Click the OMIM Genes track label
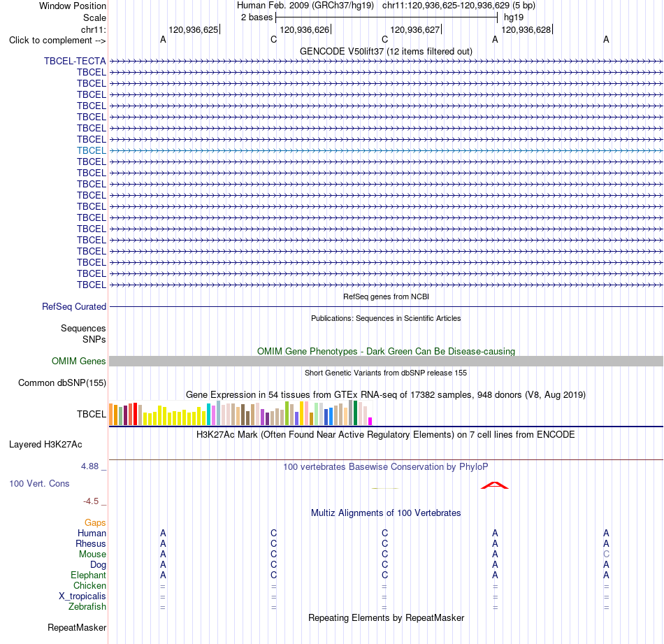This screenshot has width=664, height=644. pyautogui.click(x=79, y=361)
